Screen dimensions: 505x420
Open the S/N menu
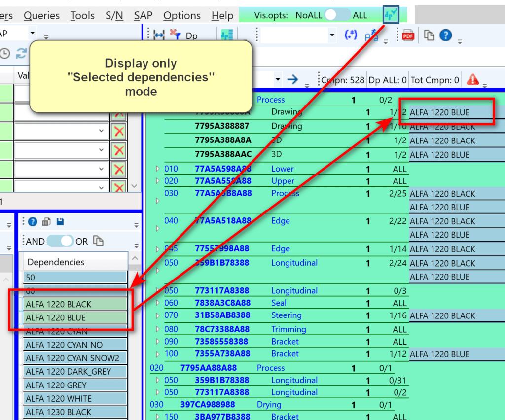point(114,15)
